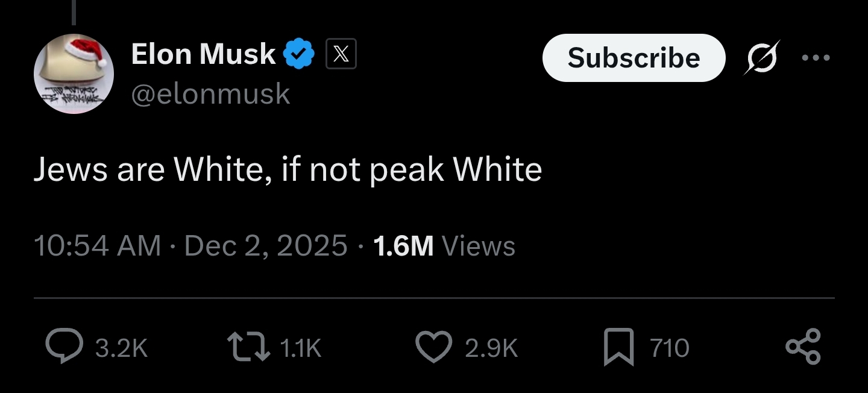
Task: Click the blue verified checkmark badge
Action: 299,54
